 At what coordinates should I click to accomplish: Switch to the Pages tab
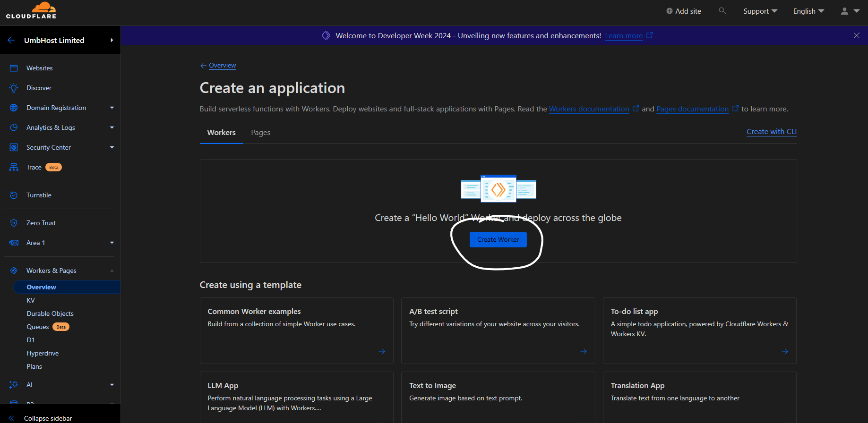(x=260, y=133)
